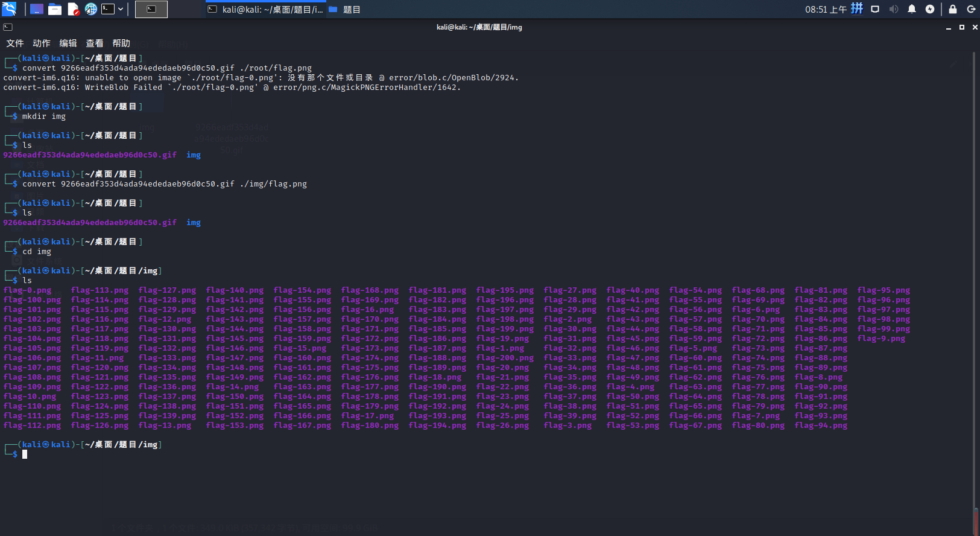Launch terminal emulator from panel launcher
Image resolution: width=980 pixels, height=536 pixels.
point(108,9)
